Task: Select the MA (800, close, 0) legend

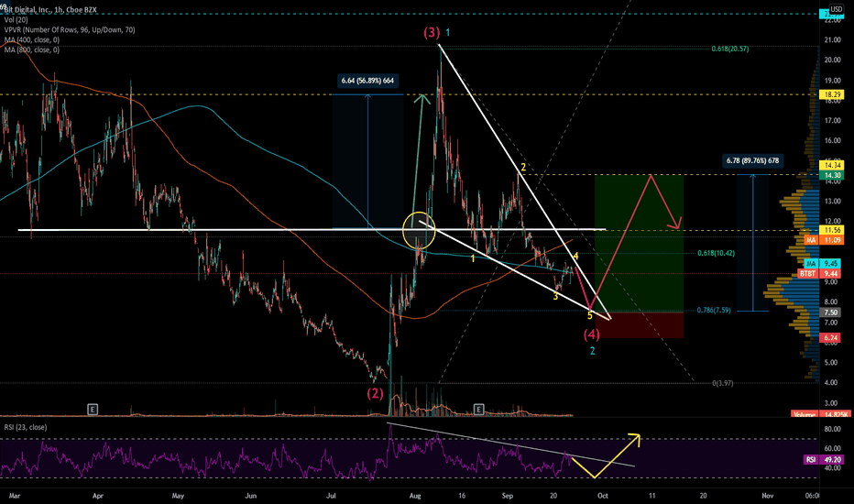Action: tap(32, 49)
